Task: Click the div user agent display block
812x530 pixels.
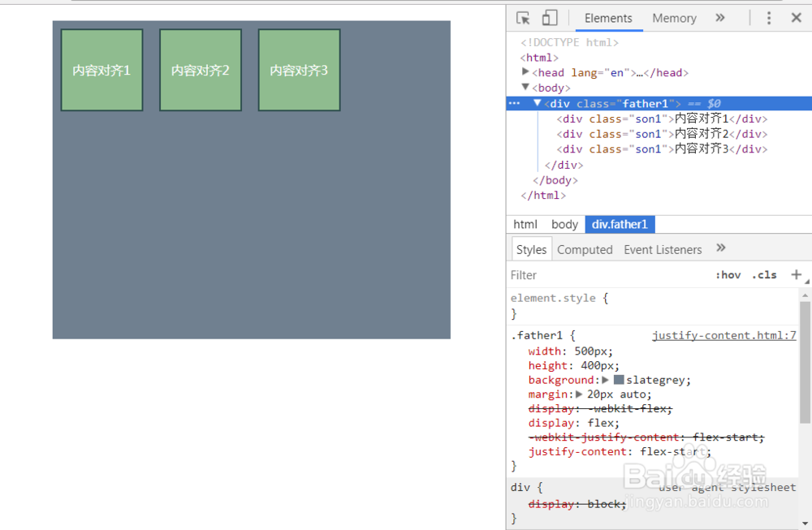Action: pyautogui.click(x=577, y=503)
